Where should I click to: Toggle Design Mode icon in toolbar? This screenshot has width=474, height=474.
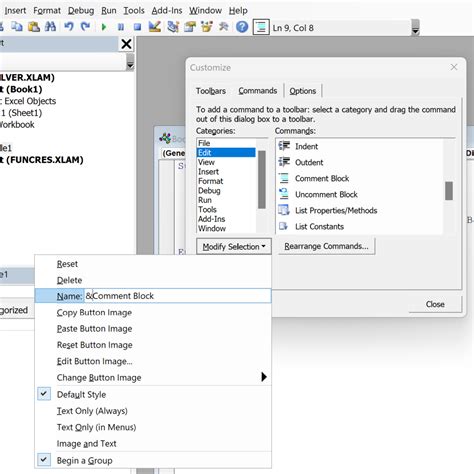[154, 27]
